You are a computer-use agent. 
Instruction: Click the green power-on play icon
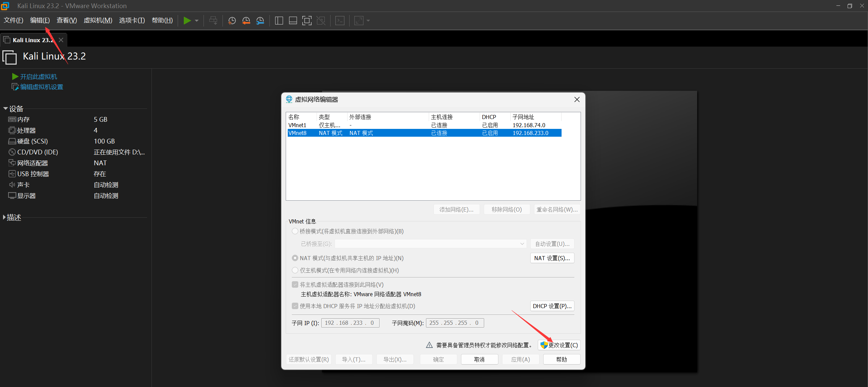coord(187,20)
